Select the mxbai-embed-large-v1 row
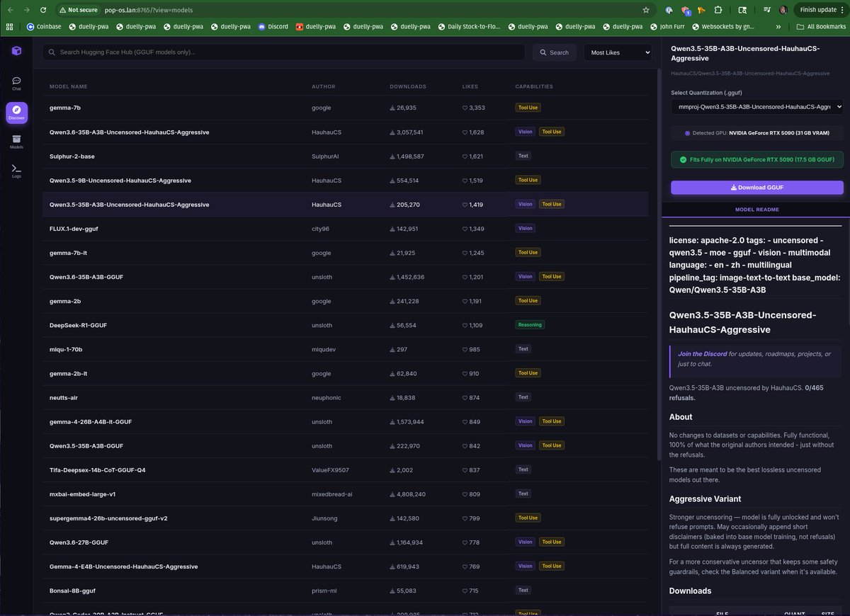The height and width of the screenshot is (616, 850). 345,494
